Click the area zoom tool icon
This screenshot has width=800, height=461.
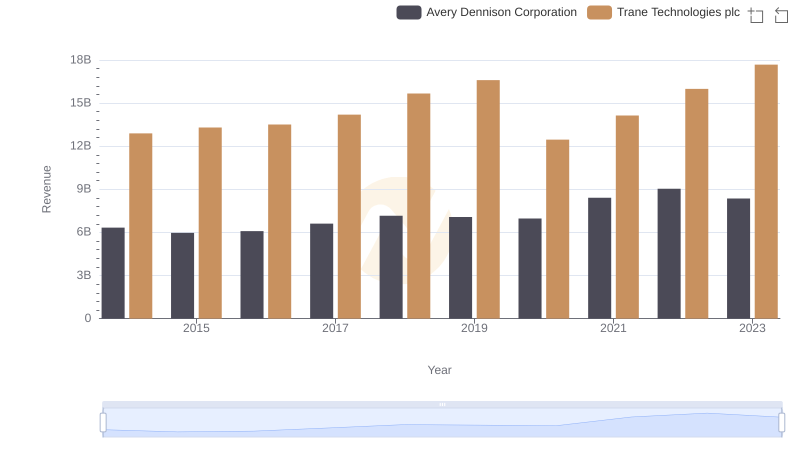756,14
